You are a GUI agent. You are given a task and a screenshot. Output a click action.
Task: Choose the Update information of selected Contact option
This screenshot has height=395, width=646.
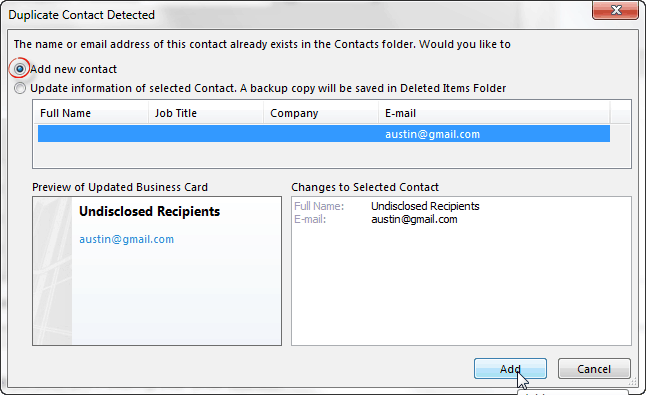(x=20, y=88)
